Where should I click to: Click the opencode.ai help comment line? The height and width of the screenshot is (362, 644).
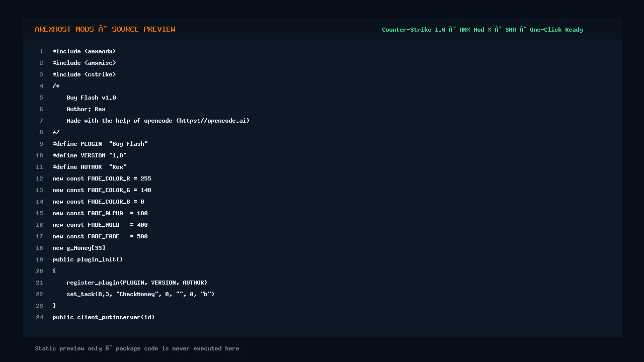[158, 121]
